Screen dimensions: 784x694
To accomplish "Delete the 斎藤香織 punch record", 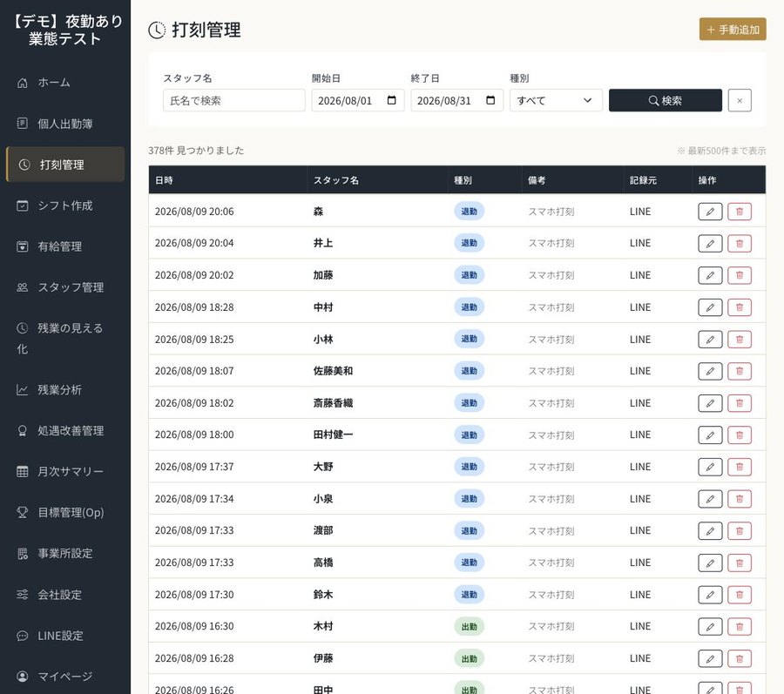I will pyautogui.click(x=739, y=403).
